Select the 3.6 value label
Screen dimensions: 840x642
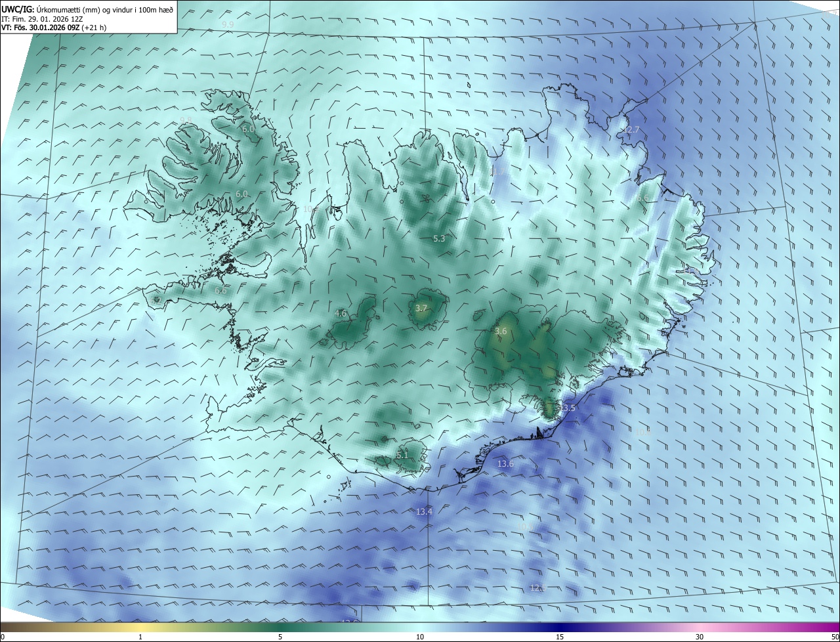501,332
